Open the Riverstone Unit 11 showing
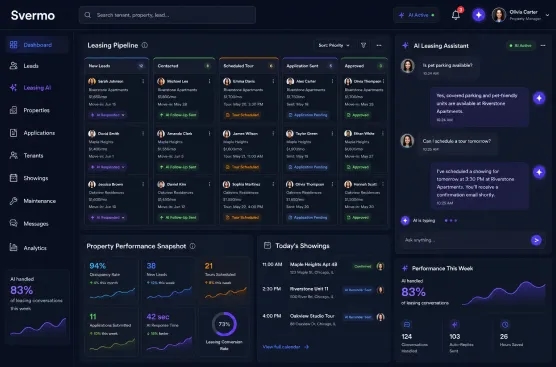Screen dimensions: 556x367 [323, 292]
